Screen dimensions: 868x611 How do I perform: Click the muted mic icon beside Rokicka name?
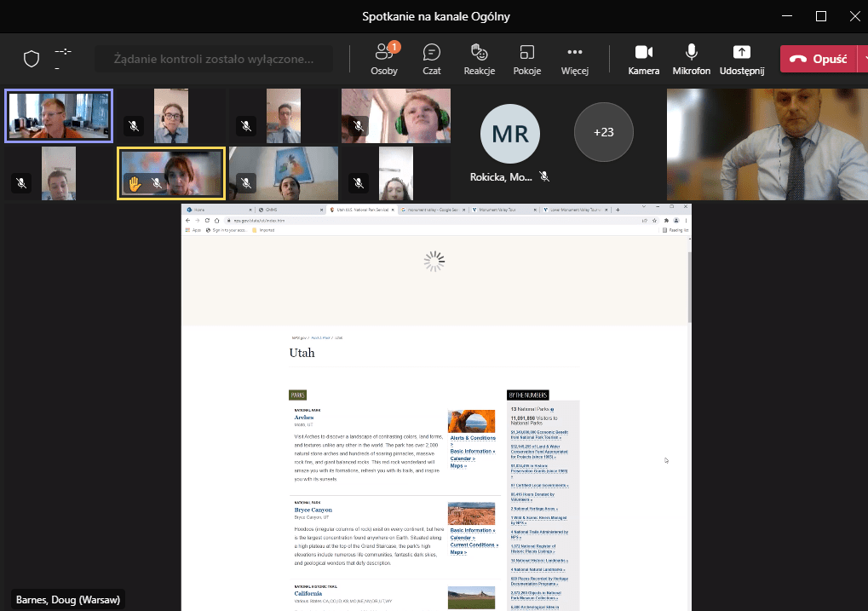(x=544, y=176)
